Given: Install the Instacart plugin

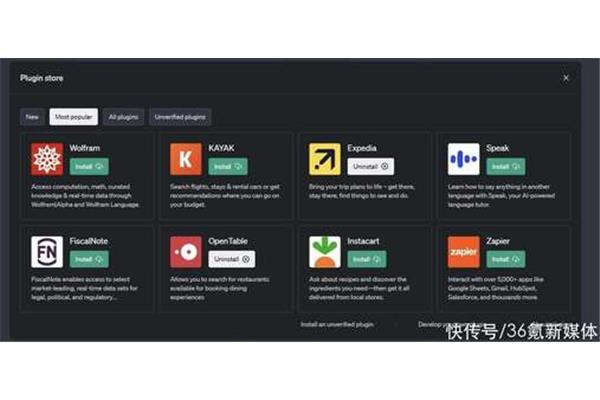Looking at the screenshot, I should 367,259.
